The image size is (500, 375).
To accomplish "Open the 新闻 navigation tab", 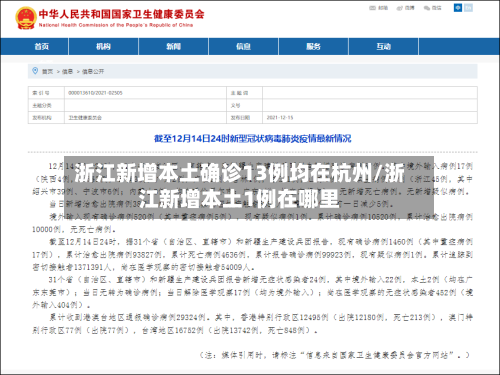I will coord(173,46).
